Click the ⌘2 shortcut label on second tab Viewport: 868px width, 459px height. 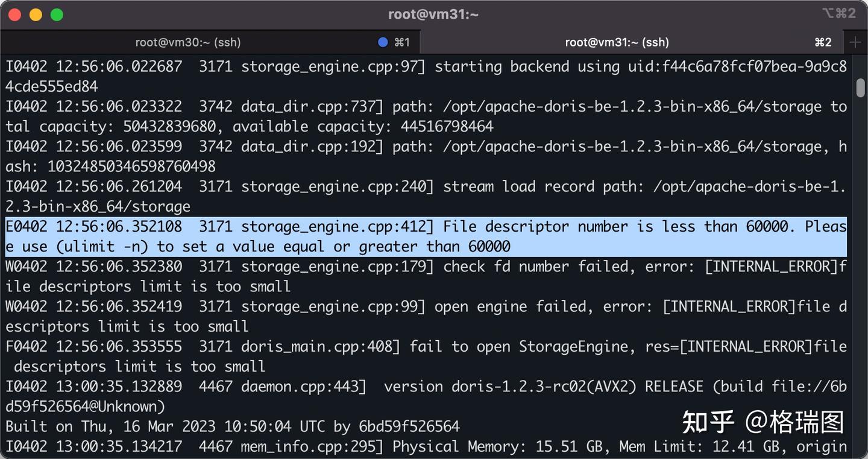823,42
